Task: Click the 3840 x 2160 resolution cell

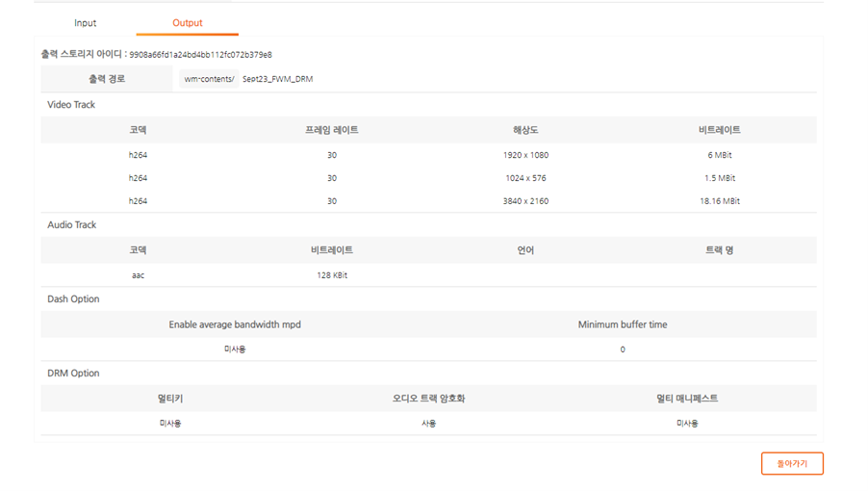Action: click(525, 201)
